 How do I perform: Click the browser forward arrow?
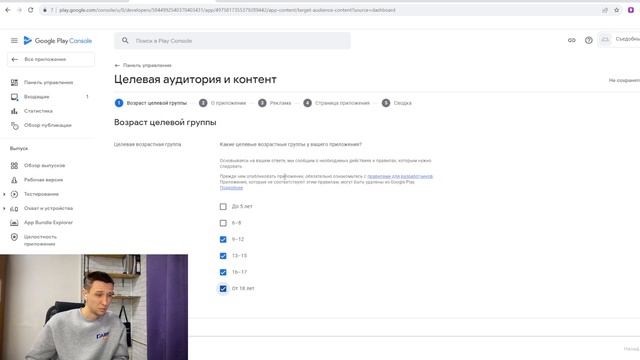coord(19,10)
